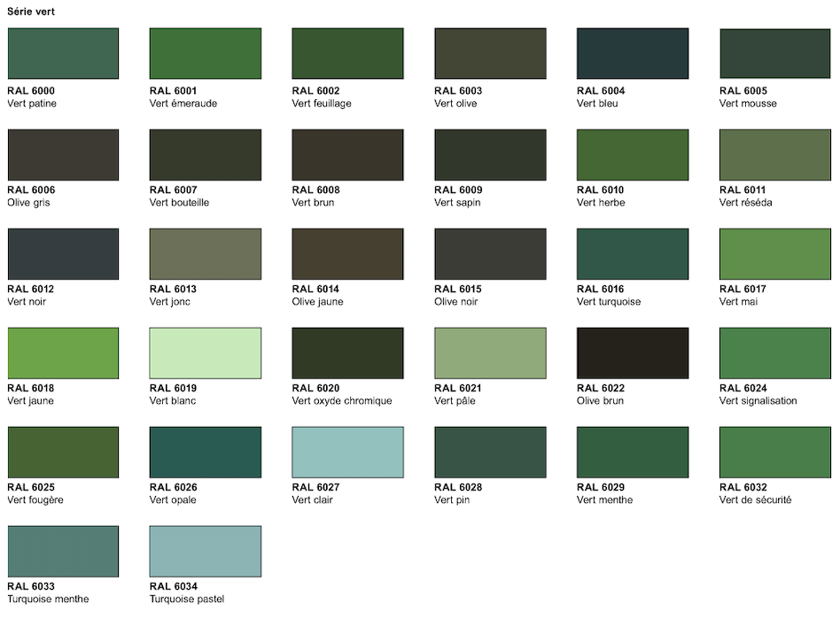840x627 pixels.
Task: Select the RAL 6013 Vert jonc swatch
Action: 206,254
